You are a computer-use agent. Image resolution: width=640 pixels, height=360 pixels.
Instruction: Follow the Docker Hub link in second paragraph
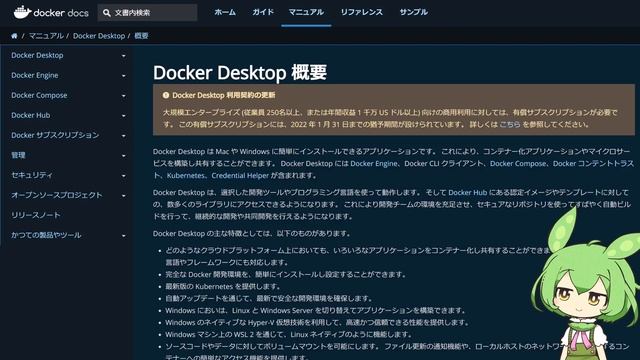click(468, 192)
